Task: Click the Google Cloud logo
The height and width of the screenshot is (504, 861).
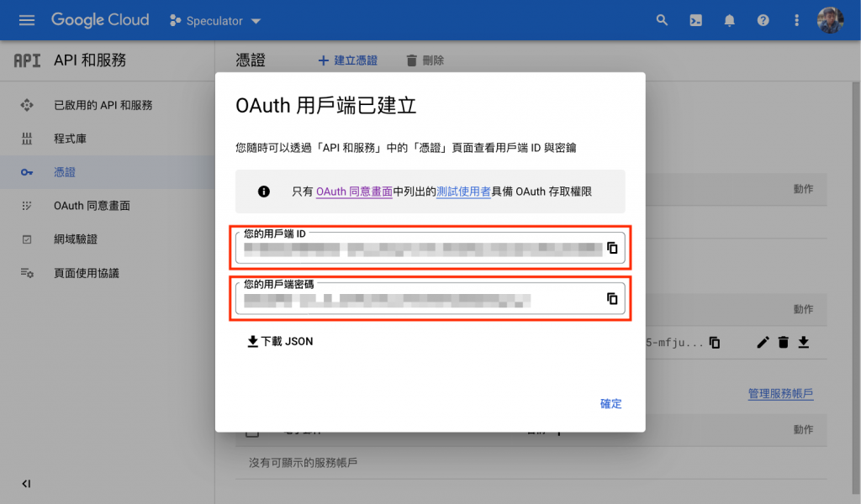Action: (x=100, y=20)
